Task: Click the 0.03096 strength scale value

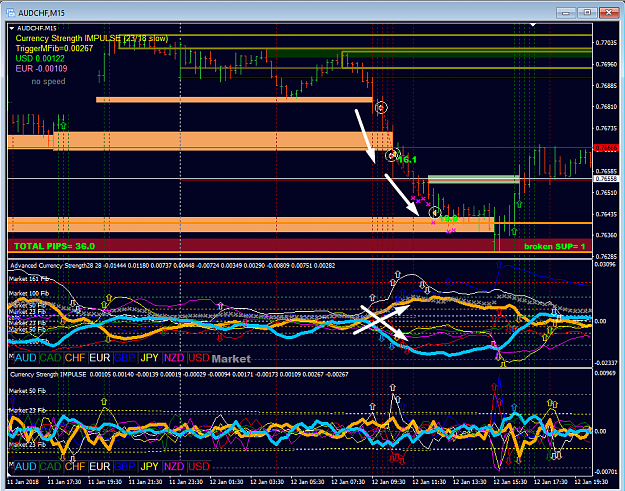Action: tap(606, 265)
